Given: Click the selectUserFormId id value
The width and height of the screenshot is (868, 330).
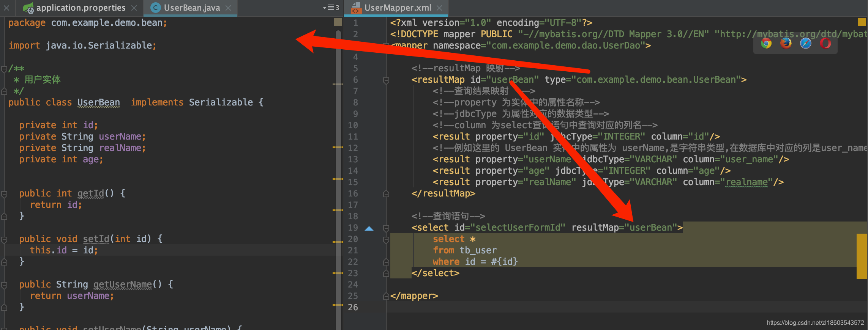Looking at the screenshot, I should click(x=518, y=228).
